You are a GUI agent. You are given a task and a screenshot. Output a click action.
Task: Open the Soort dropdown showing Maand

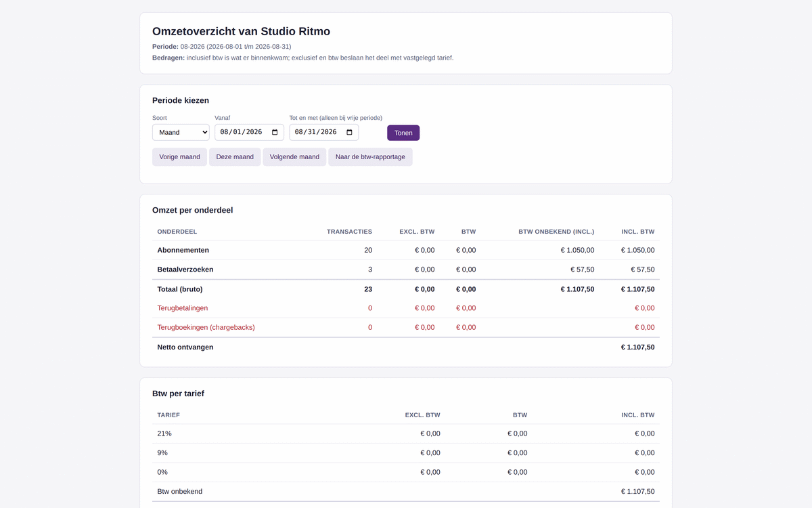click(181, 132)
